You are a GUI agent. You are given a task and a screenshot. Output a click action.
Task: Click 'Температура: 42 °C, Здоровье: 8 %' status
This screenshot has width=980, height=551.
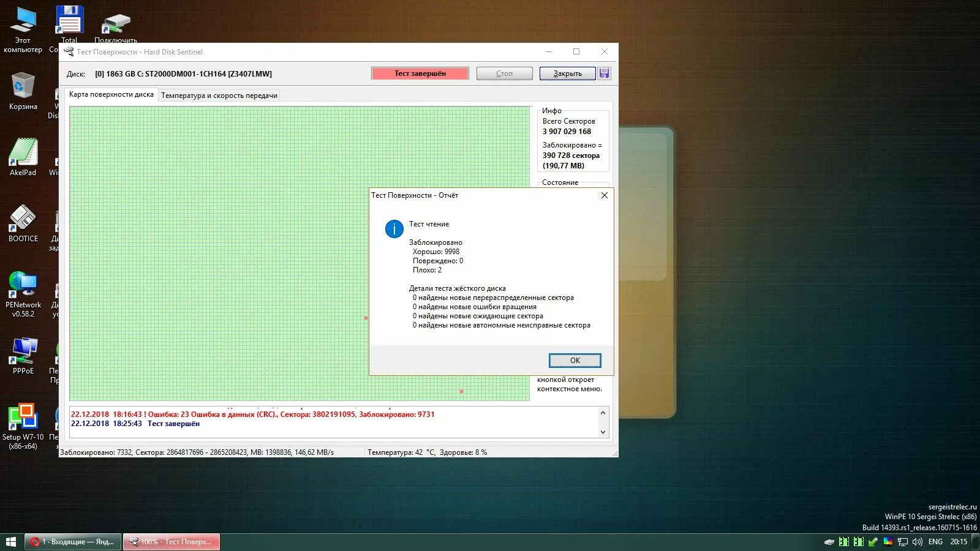click(428, 452)
